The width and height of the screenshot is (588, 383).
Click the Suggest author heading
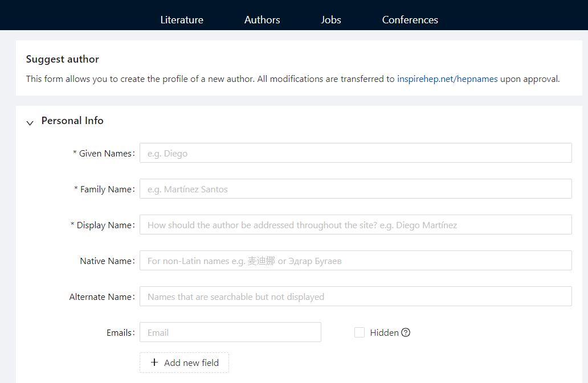click(62, 59)
